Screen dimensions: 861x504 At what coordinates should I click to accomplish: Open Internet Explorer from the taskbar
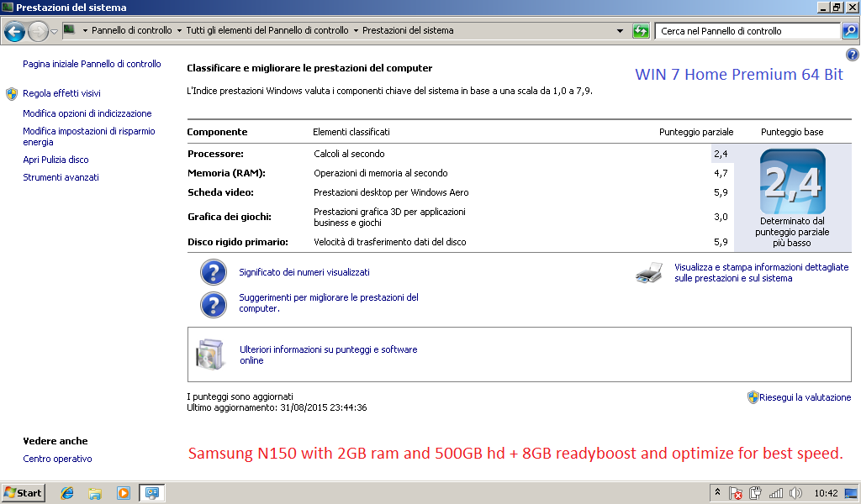point(67,493)
